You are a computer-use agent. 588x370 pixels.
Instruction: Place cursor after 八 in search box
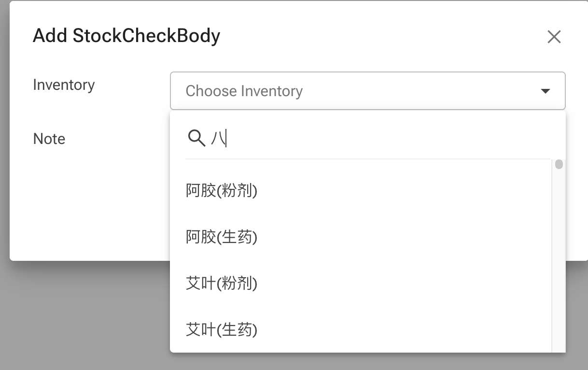pos(227,139)
